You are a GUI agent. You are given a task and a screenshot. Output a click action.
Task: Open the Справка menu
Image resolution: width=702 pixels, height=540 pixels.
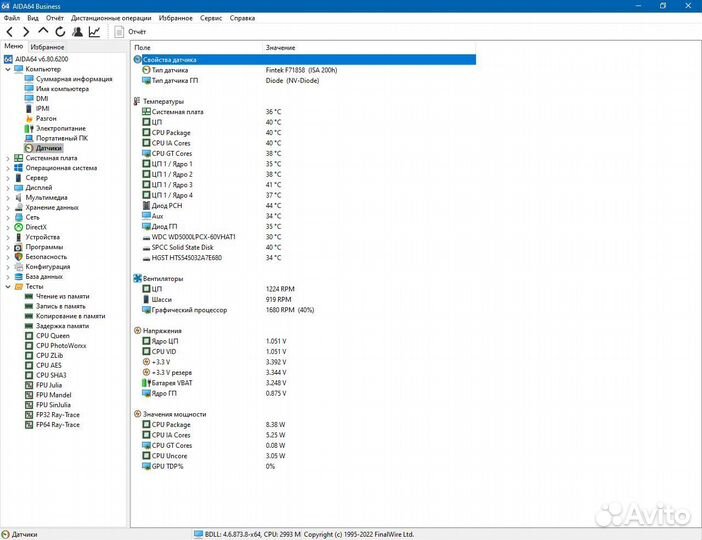(242, 18)
